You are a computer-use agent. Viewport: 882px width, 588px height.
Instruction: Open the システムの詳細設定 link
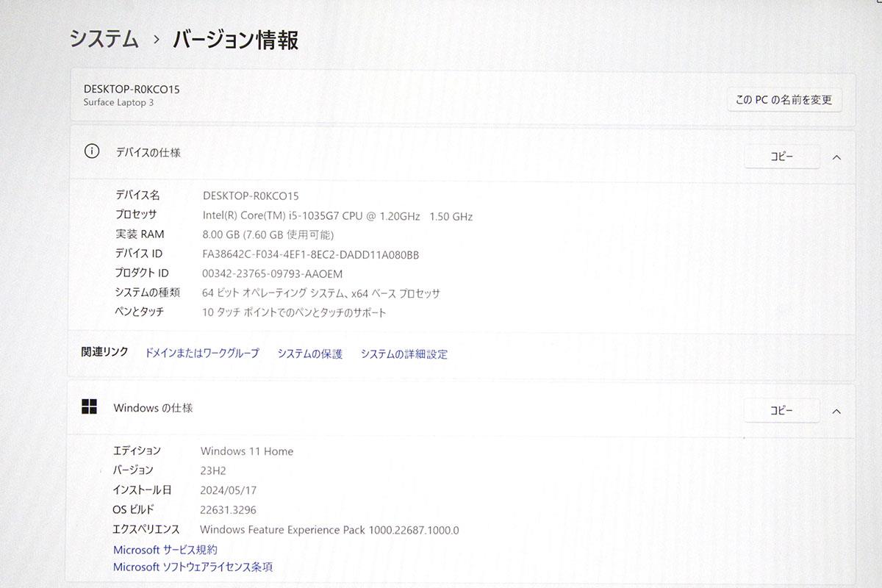tap(404, 354)
